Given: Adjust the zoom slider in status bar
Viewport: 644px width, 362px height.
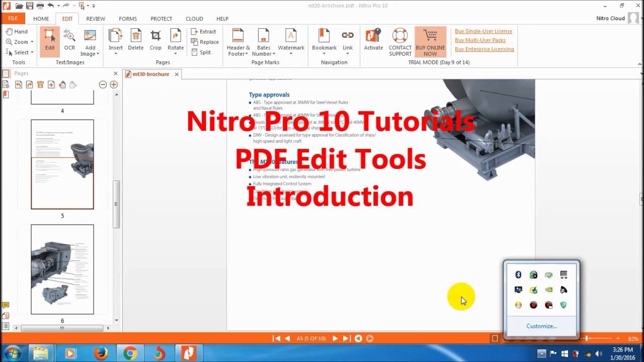Looking at the screenshot, I should 587,338.
